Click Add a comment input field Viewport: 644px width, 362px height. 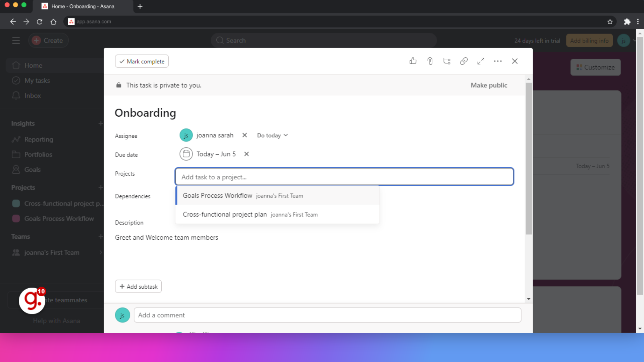[327, 315]
